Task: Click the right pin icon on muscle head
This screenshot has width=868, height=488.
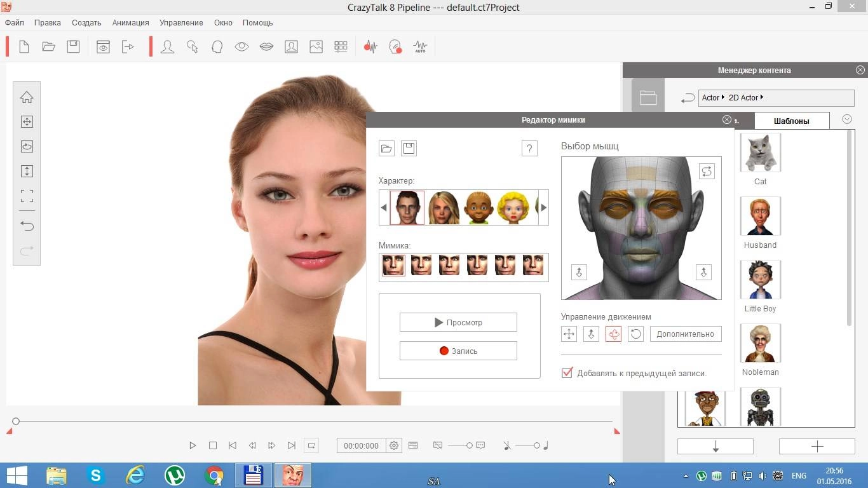Action: pyautogui.click(x=703, y=272)
